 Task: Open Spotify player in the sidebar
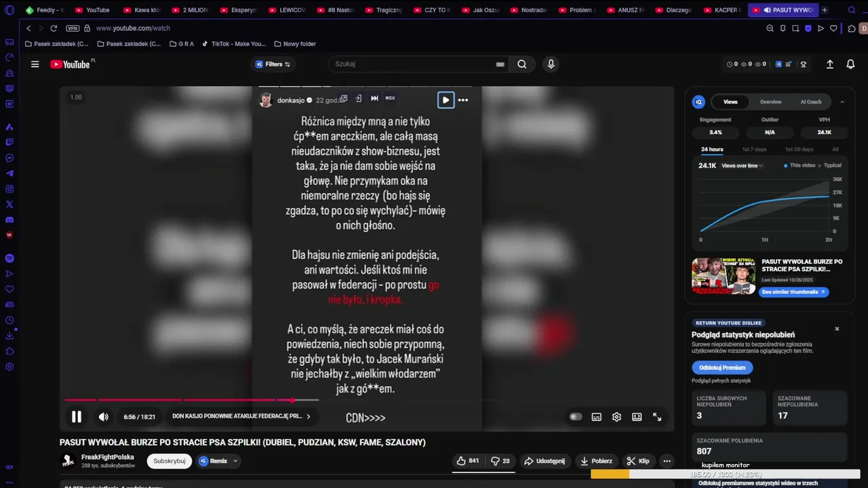[x=9, y=258]
